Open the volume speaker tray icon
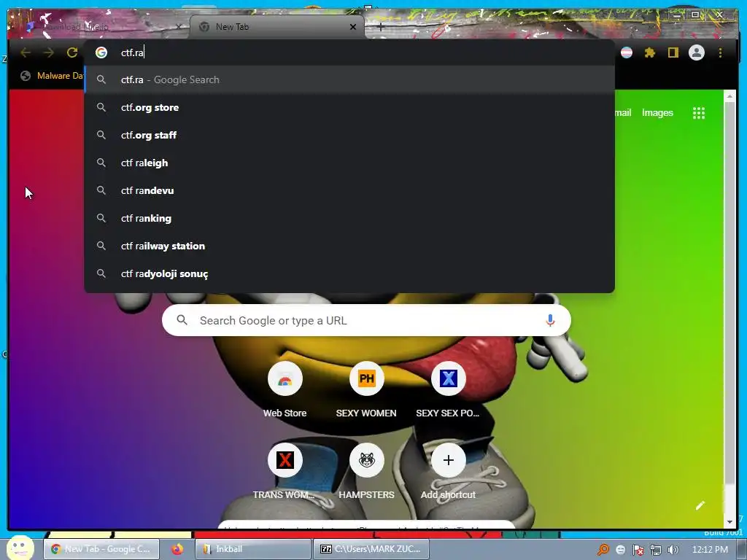The image size is (747, 560). point(673,550)
